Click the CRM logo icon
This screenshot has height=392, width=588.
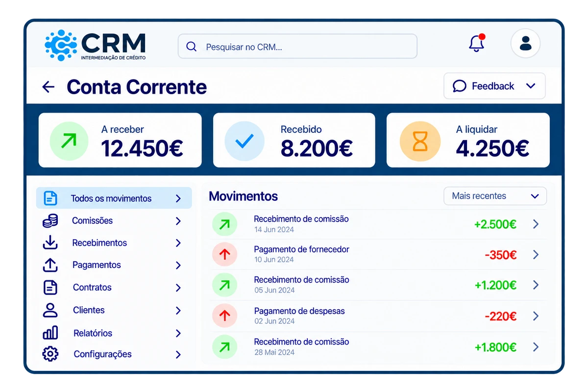click(61, 45)
